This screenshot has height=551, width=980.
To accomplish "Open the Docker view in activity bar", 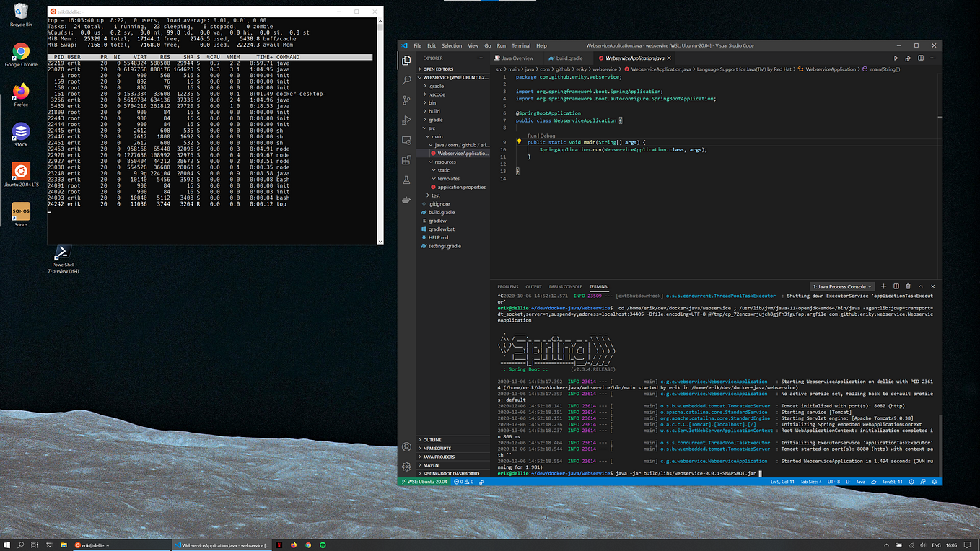I will click(407, 200).
